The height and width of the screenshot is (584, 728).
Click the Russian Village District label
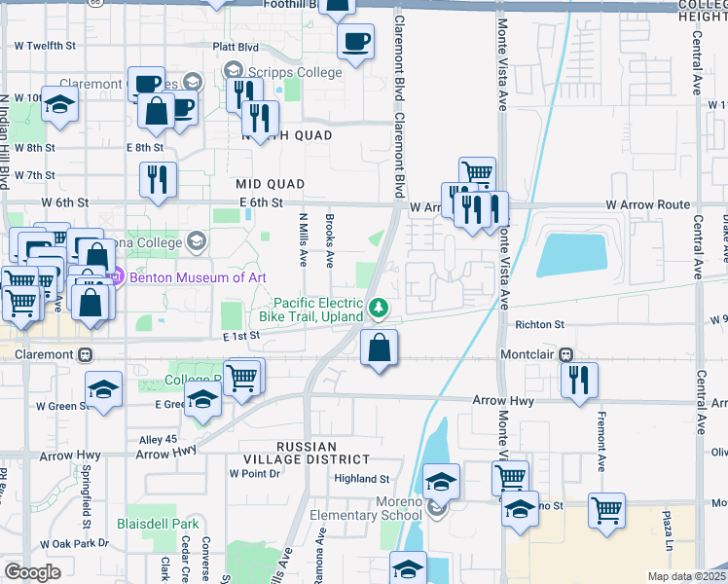307,454
